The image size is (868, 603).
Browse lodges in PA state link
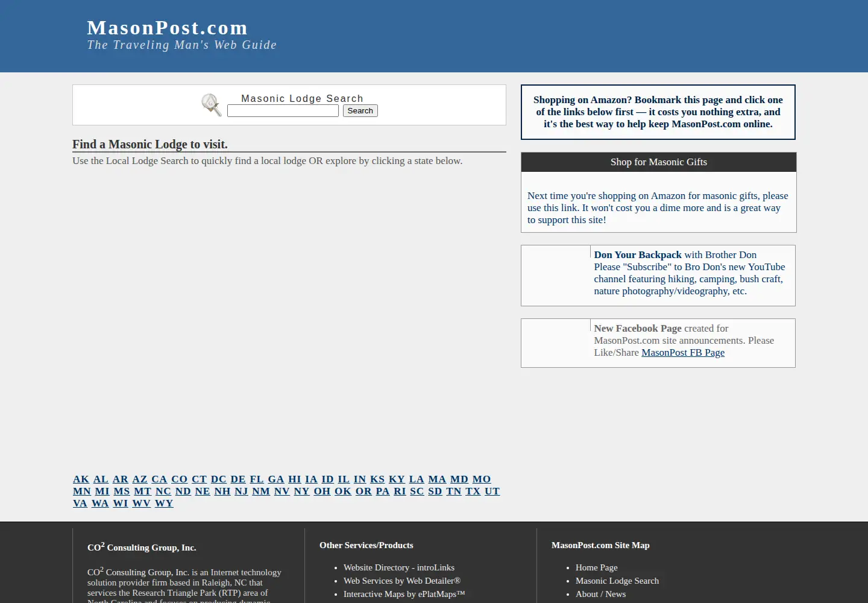click(383, 491)
